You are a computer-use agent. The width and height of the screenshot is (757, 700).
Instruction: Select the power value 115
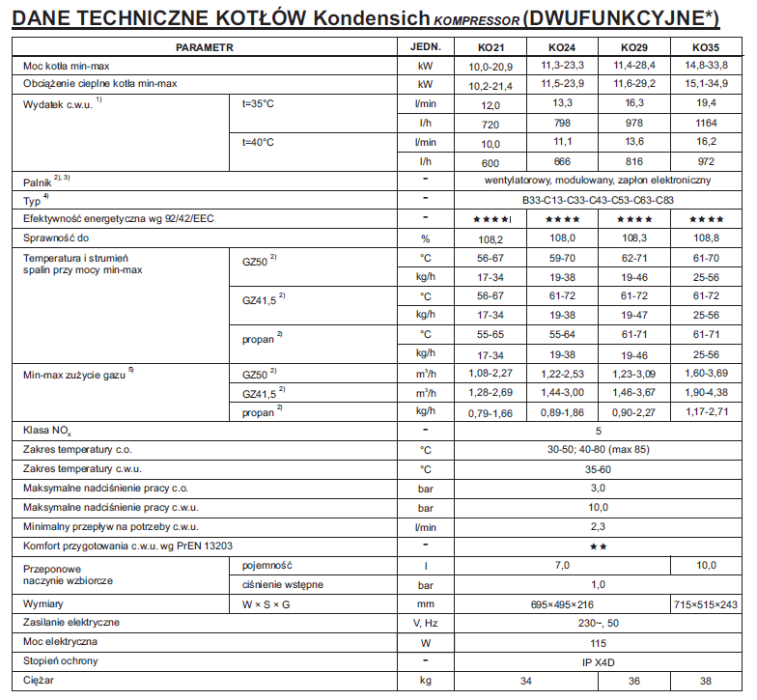click(598, 643)
